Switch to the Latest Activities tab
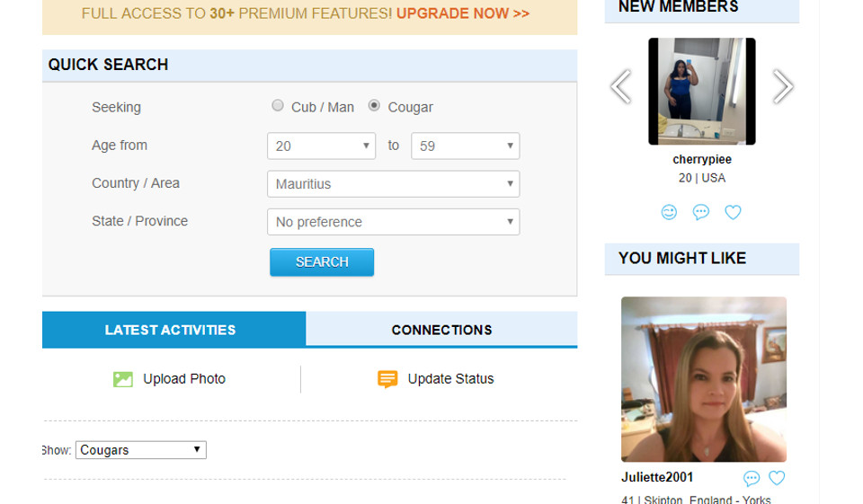This screenshot has height=504, width=863. [x=170, y=330]
